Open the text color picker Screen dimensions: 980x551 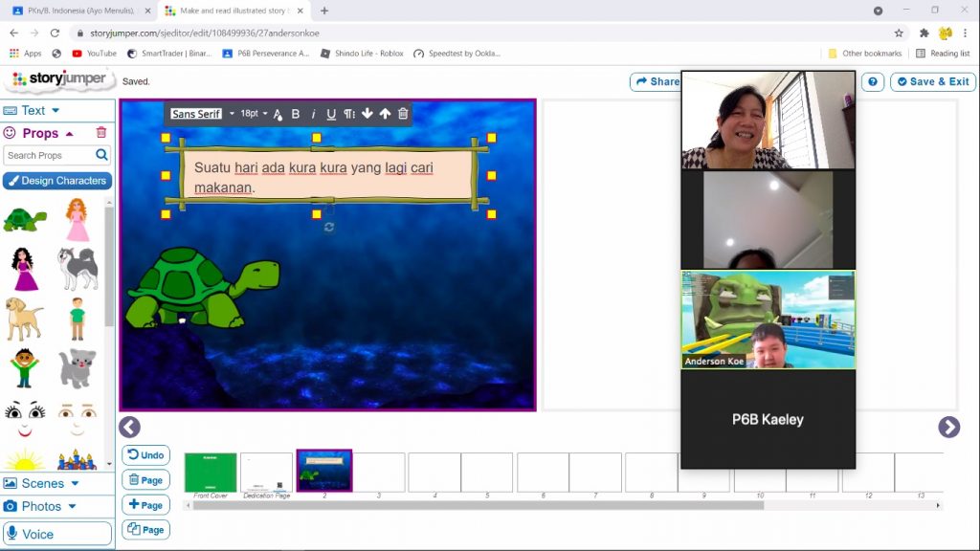click(278, 114)
